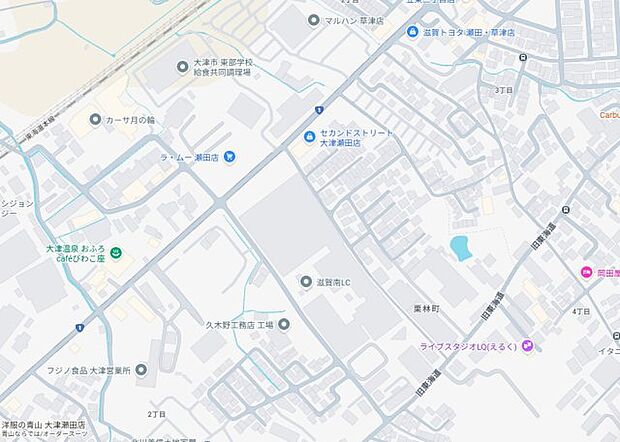Open the セカンドストリート大津瀬田店 shop pin
Viewport: 620px width, 442px height.
click(x=309, y=137)
